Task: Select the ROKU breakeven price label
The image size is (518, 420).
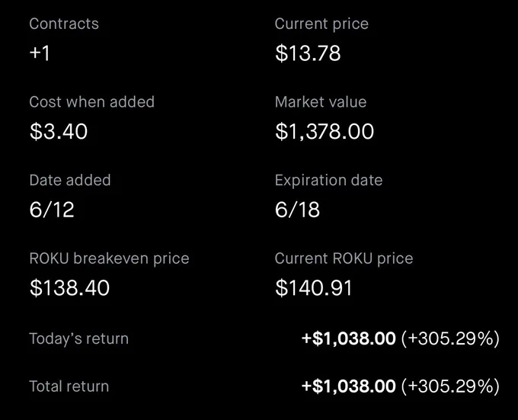Action: point(109,258)
